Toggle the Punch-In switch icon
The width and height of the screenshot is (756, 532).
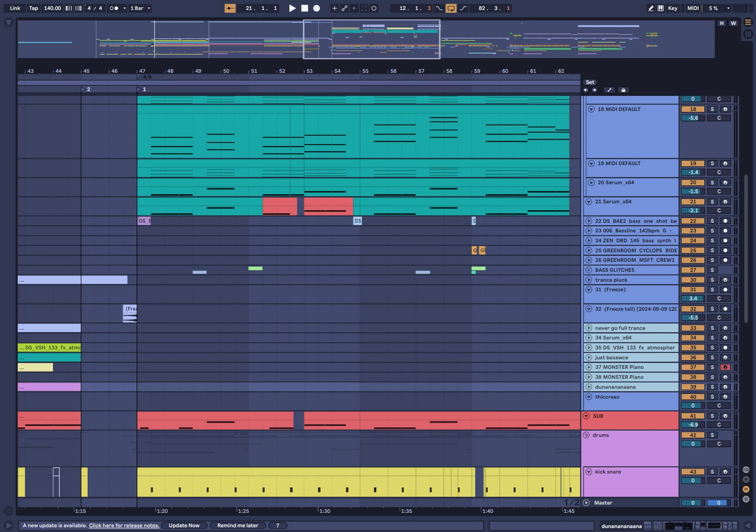tap(439, 8)
